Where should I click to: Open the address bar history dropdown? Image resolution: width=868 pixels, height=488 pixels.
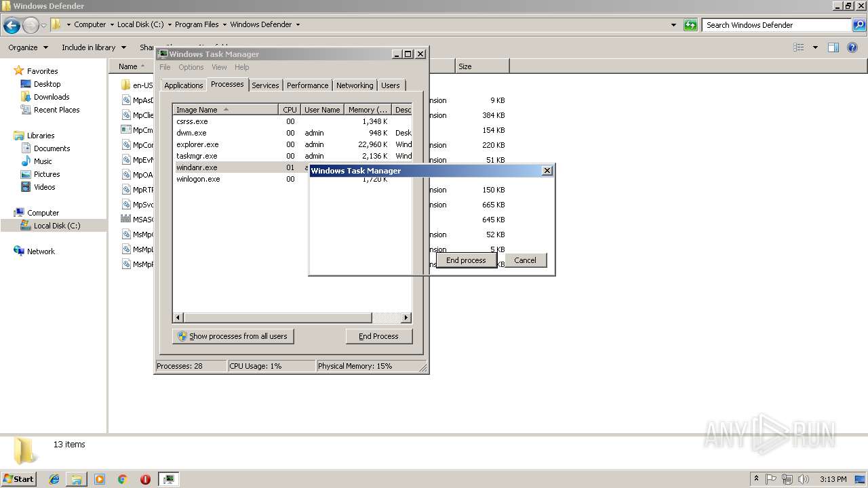[x=673, y=25]
